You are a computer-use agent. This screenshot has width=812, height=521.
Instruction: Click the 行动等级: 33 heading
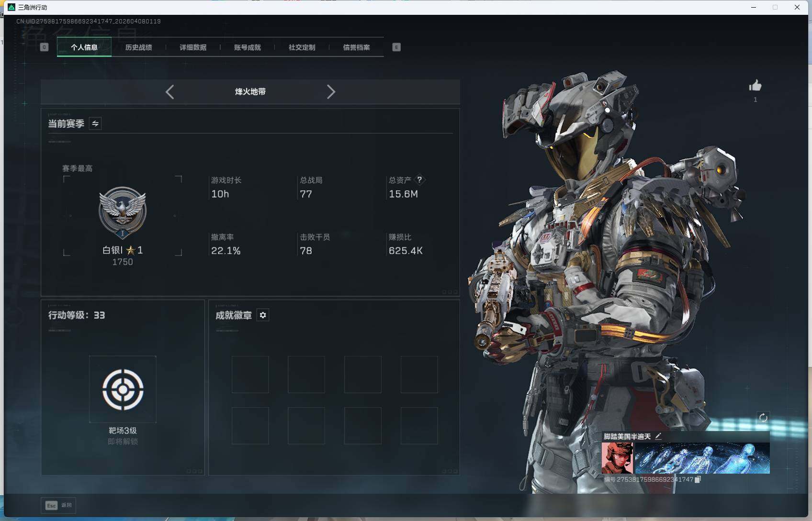[x=77, y=315]
